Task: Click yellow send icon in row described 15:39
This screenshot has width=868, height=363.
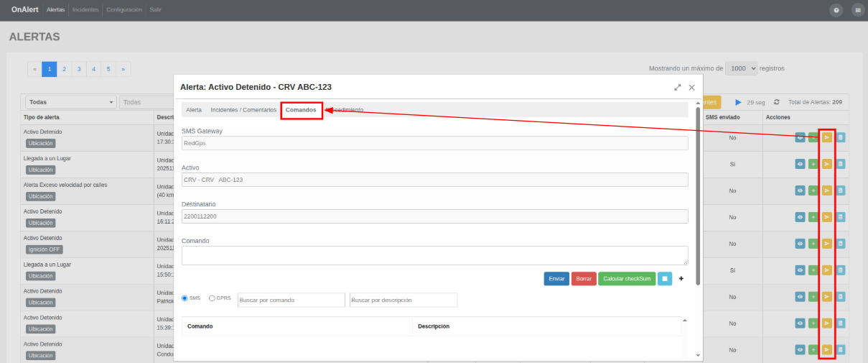Action: tap(826, 323)
